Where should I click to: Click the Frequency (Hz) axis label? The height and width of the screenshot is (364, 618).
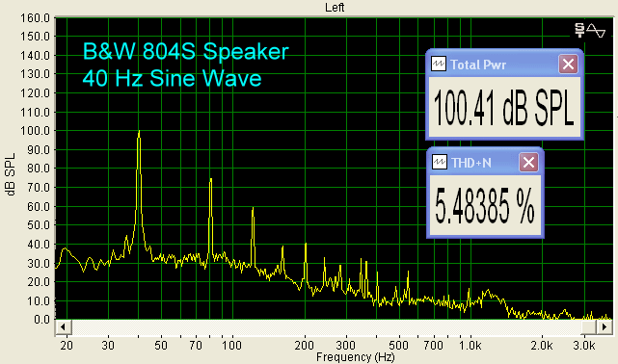point(355,357)
